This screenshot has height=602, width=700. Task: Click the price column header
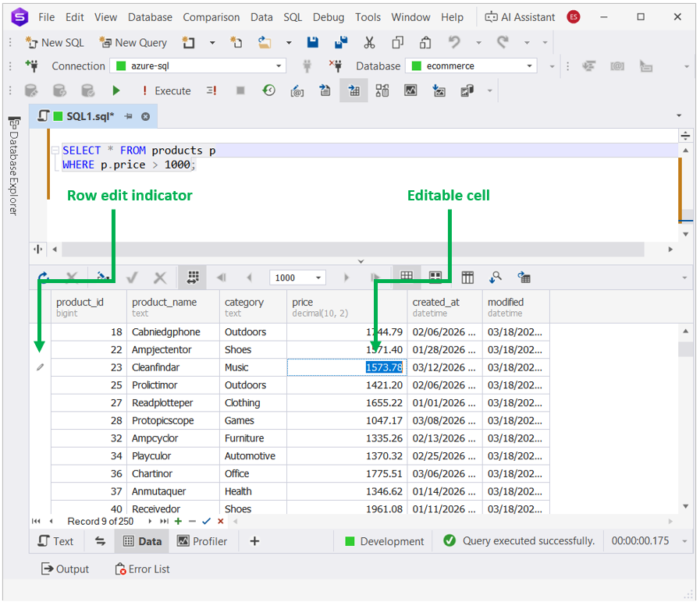346,307
